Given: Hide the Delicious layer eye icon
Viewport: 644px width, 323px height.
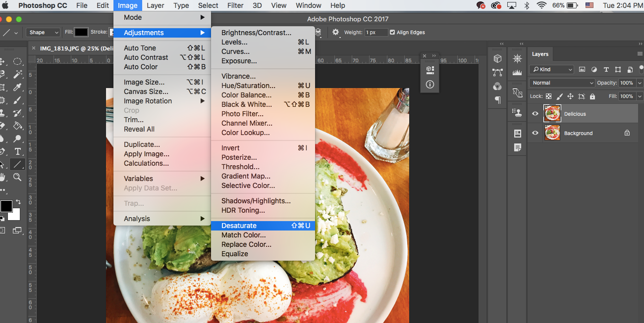Looking at the screenshot, I should coord(535,114).
